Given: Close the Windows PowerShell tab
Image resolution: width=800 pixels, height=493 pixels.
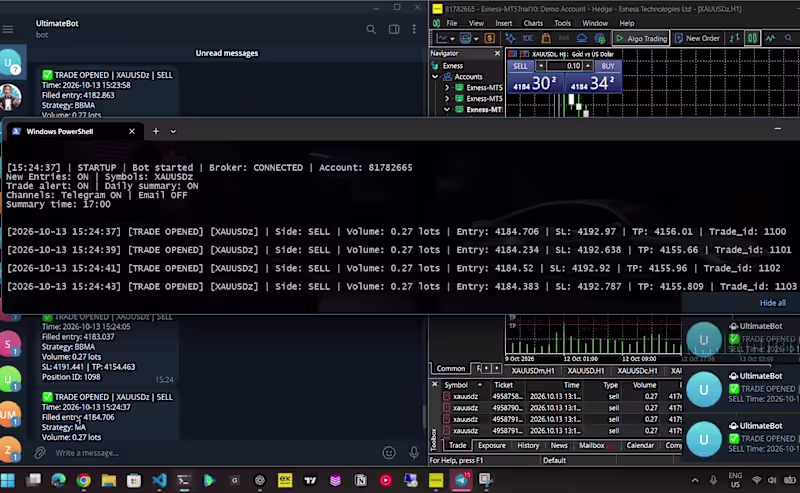Looking at the screenshot, I should tap(132, 131).
